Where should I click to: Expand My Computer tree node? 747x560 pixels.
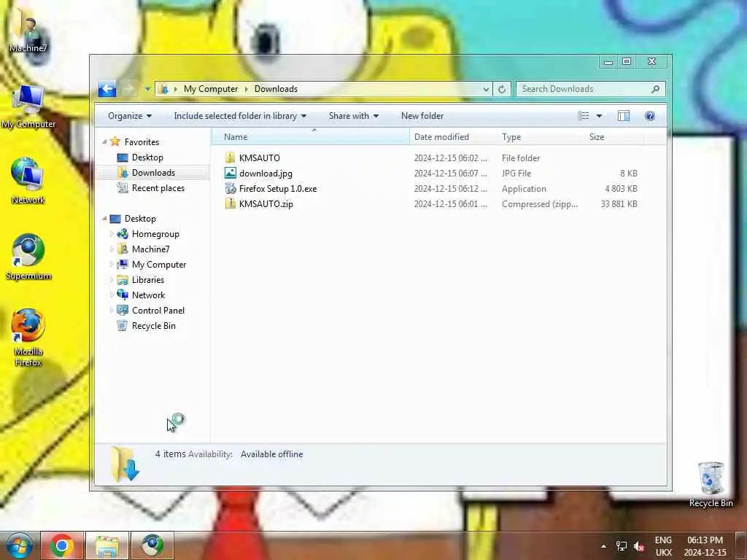coord(112,264)
